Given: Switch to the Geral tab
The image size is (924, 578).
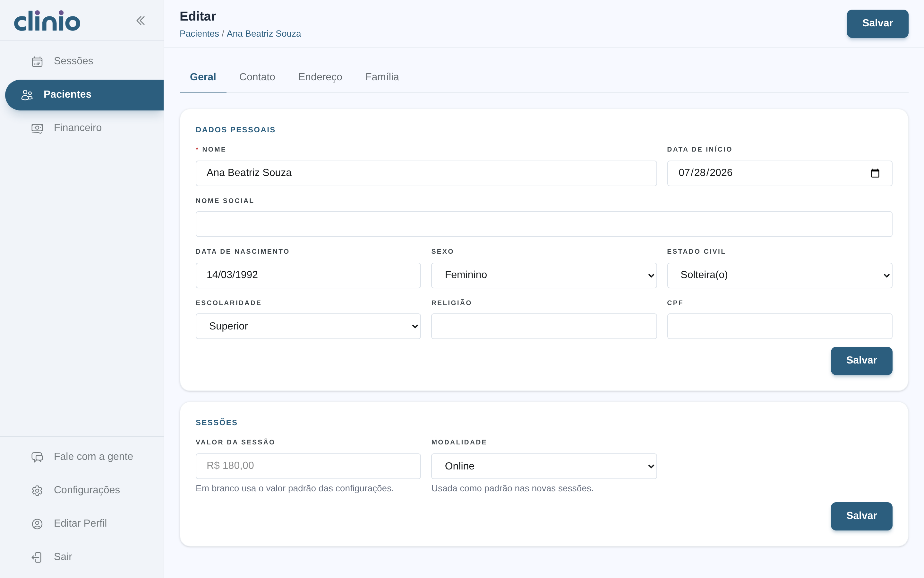Looking at the screenshot, I should pyautogui.click(x=203, y=77).
